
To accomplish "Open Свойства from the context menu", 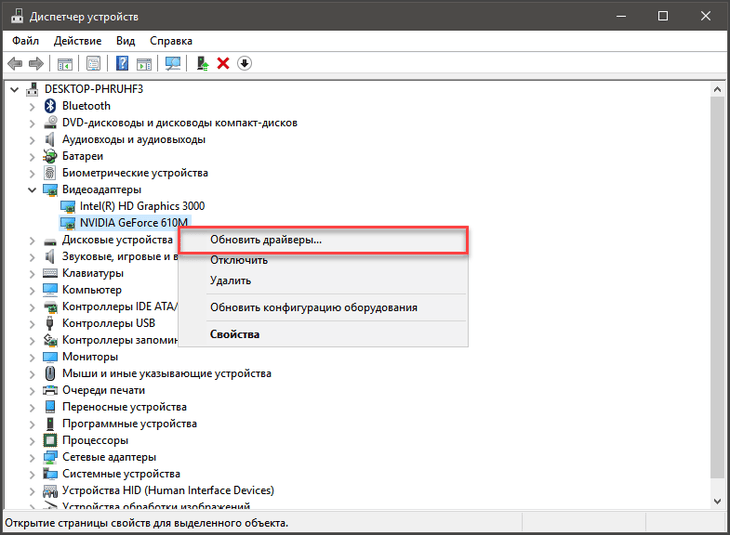I will tap(323, 334).
